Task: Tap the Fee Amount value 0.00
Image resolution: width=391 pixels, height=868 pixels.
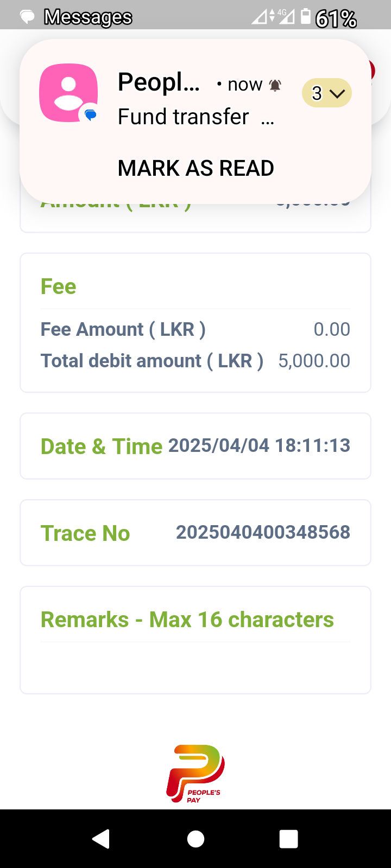Action: tap(332, 329)
